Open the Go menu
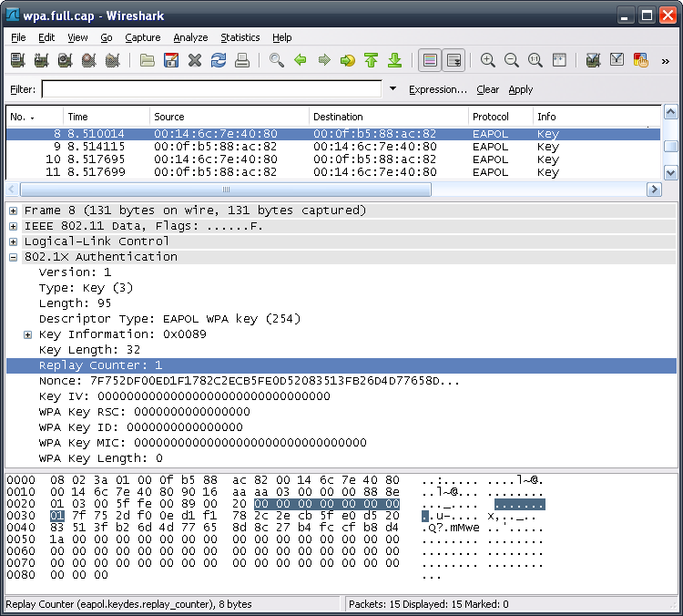 tap(107, 38)
